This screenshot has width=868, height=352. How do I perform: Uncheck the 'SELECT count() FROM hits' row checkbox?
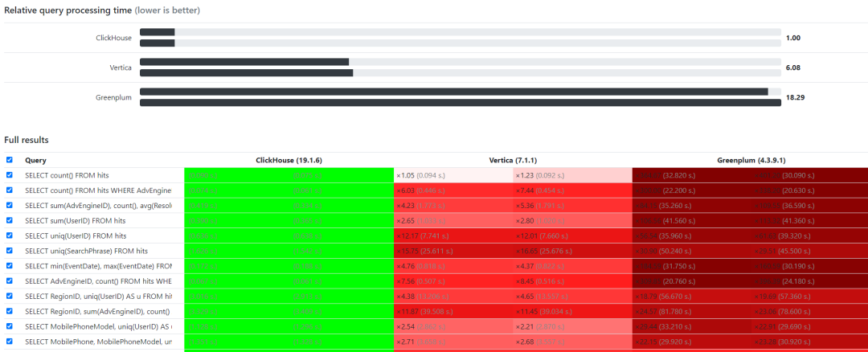pos(9,175)
